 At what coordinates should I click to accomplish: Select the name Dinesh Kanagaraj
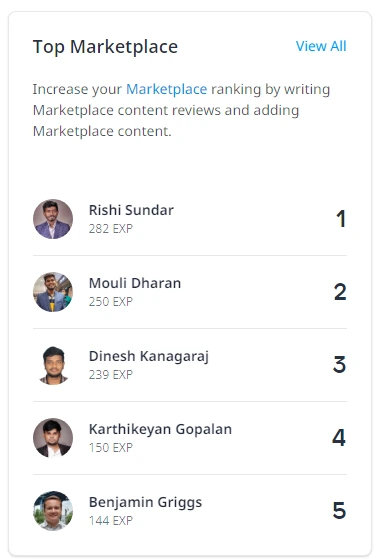149,357
